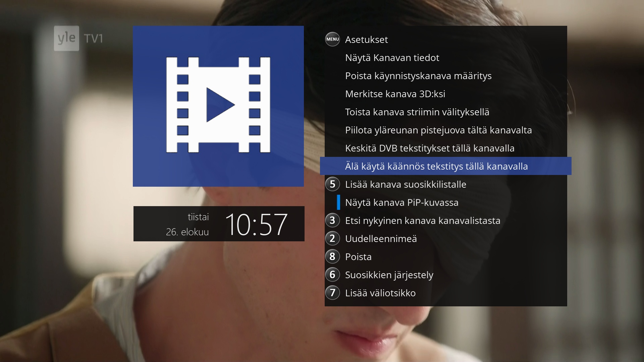The width and height of the screenshot is (644, 362).
Task: Click the number 5 shortcut badge
Action: point(332,184)
